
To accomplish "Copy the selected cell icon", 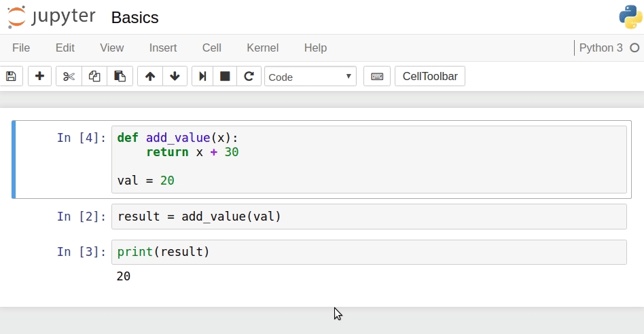I will (94, 76).
